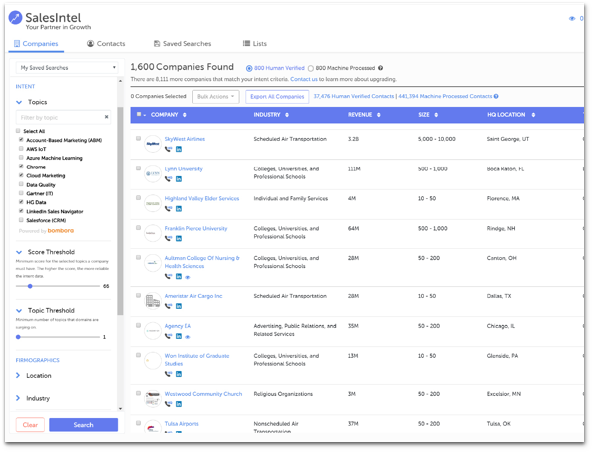The height and width of the screenshot is (453, 593).
Task: Open LinkedIn icon under Westwood Community Church
Action: tap(179, 404)
